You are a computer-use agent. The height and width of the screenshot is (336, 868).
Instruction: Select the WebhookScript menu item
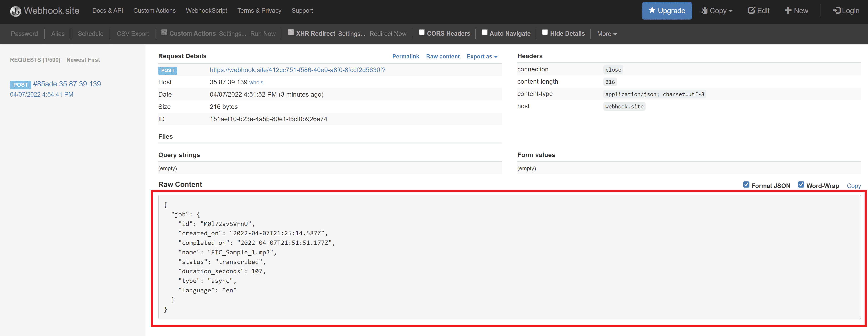tap(207, 10)
